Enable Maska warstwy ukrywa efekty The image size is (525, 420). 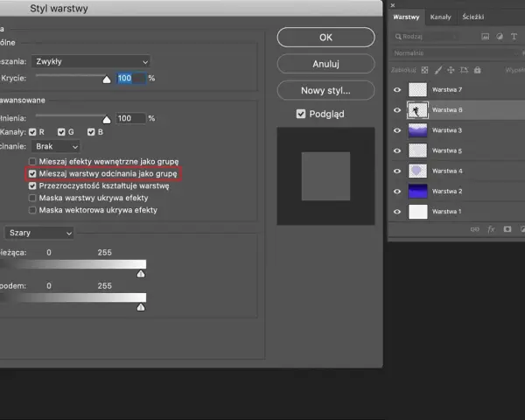pyautogui.click(x=32, y=198)
